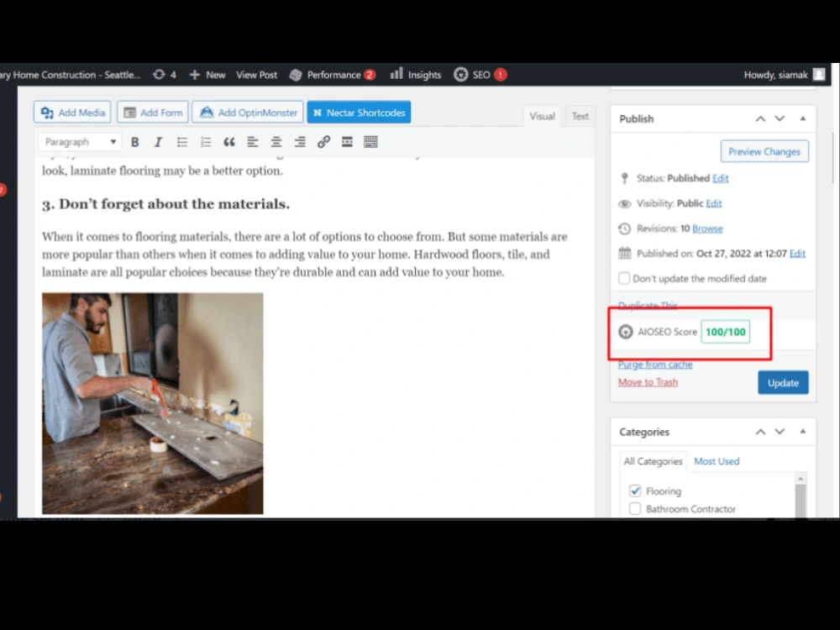Browse the post revisions
Screen dimensions: 840x630
707,228
